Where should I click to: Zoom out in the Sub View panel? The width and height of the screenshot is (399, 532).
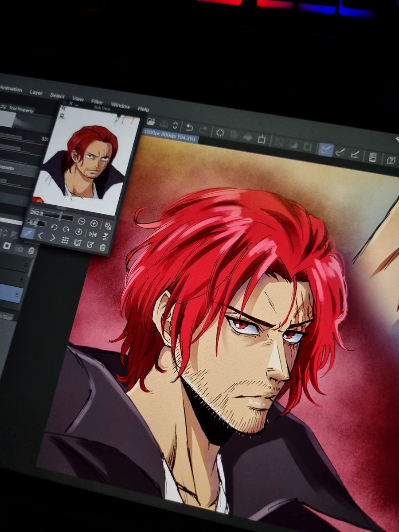tap(81, 221)
